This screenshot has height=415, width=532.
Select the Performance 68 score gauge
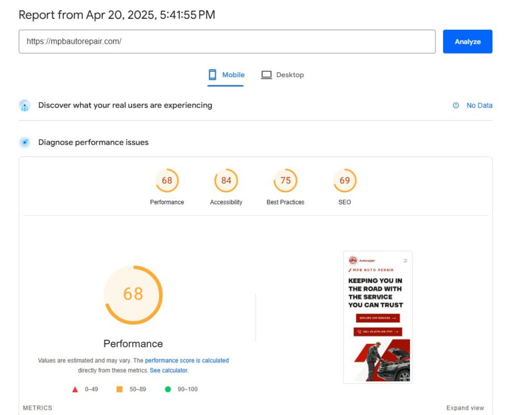pyautogui.click(x=167, y=181)
